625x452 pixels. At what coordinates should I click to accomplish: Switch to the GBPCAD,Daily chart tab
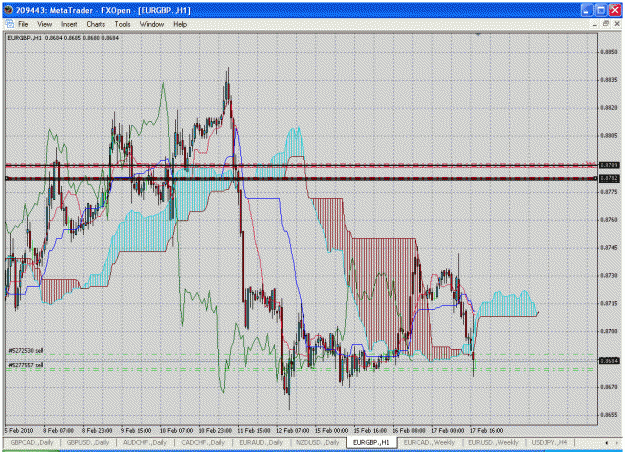pos(31,442)
